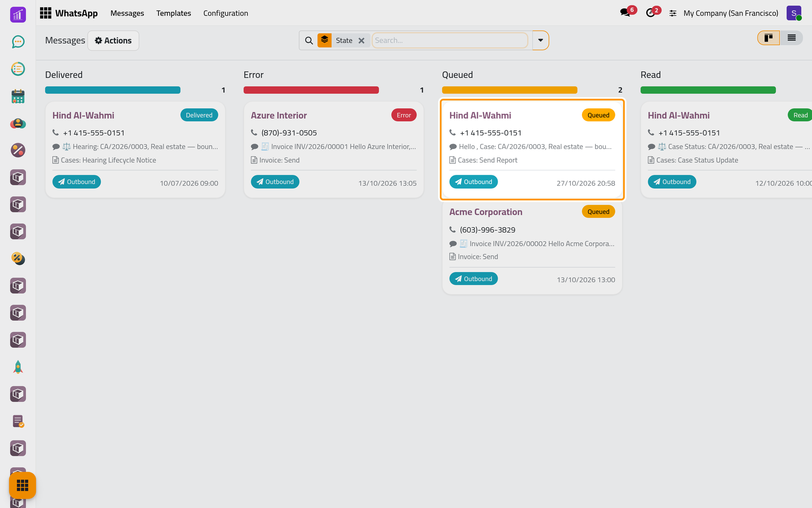Viewport: 812px width, 508px height.
Task: Open the Actions gear menu
Action: point(113,41)
